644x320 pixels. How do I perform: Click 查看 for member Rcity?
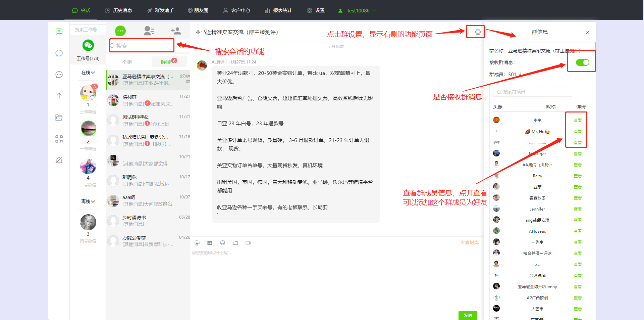(578, 176)
